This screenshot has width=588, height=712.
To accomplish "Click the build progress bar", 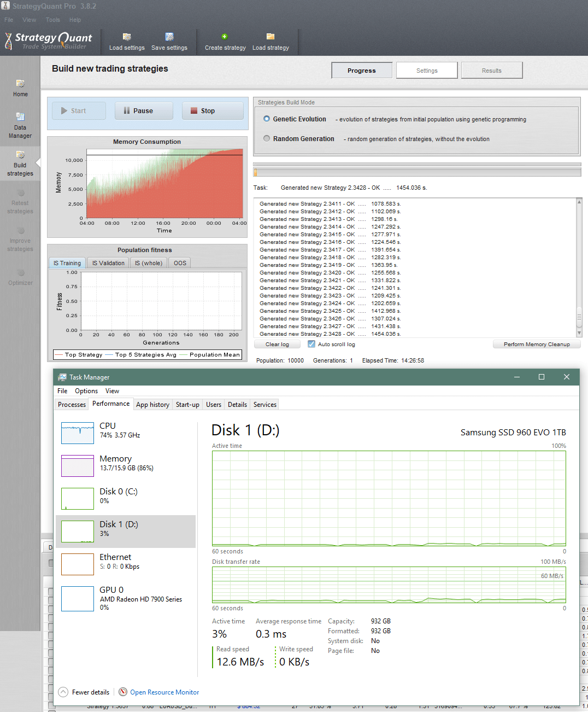I will click(417, 172).
